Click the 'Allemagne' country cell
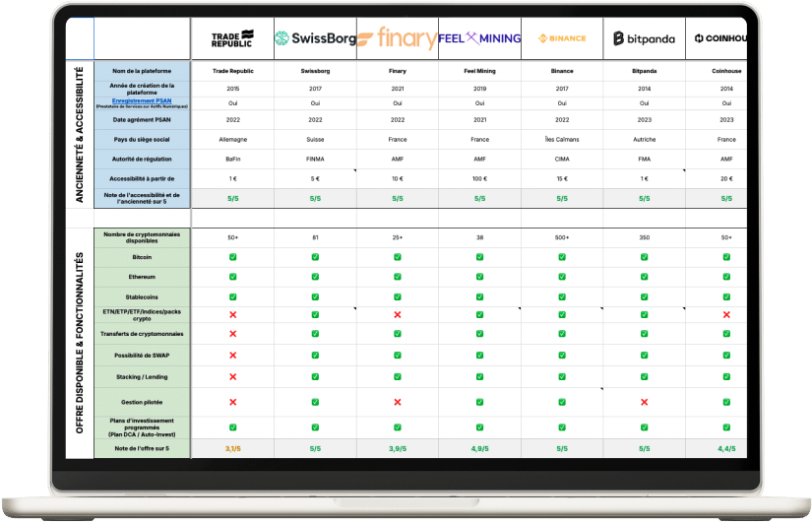 (233, 140)
